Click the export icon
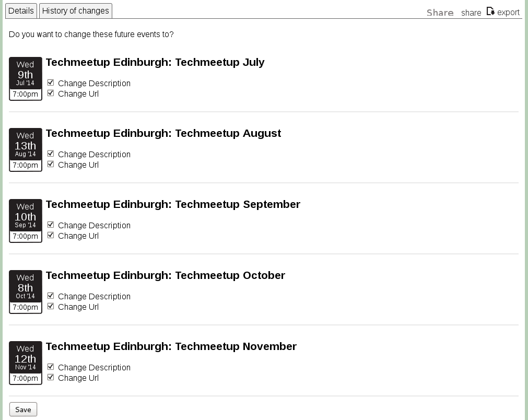 coord(490,11)
